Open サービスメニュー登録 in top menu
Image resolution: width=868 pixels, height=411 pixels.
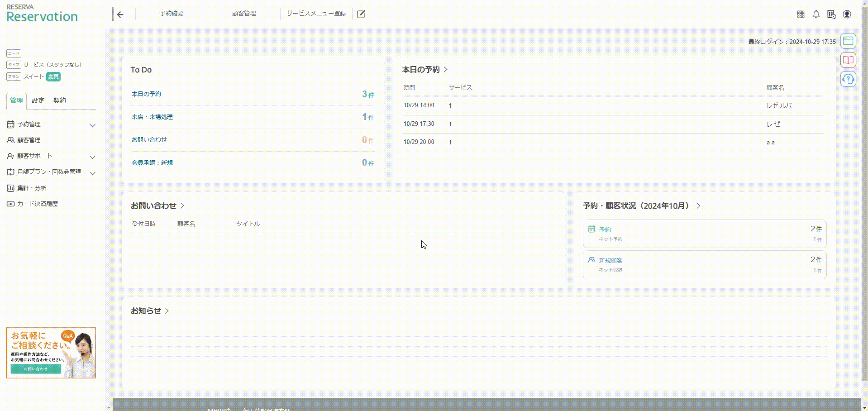(316, 14)
